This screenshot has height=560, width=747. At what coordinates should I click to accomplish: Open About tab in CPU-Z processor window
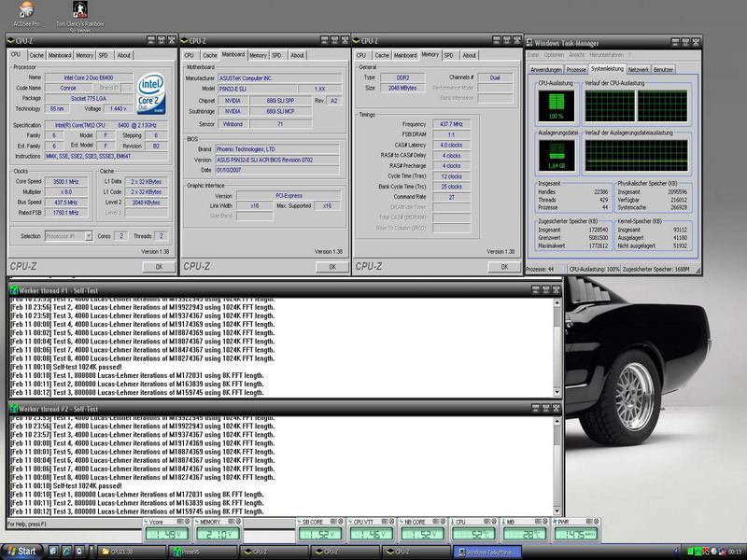coord(124,55)
